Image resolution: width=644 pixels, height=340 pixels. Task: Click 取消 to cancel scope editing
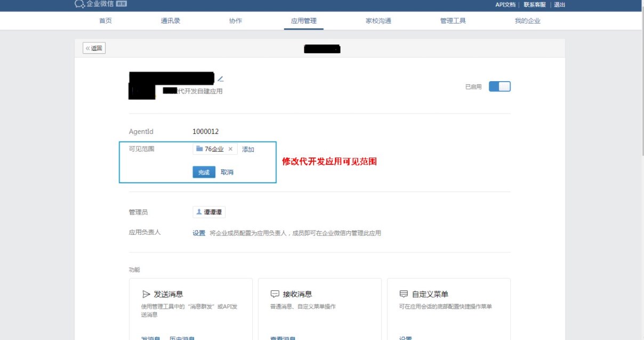pyautogui.click(x=227, y=172)
